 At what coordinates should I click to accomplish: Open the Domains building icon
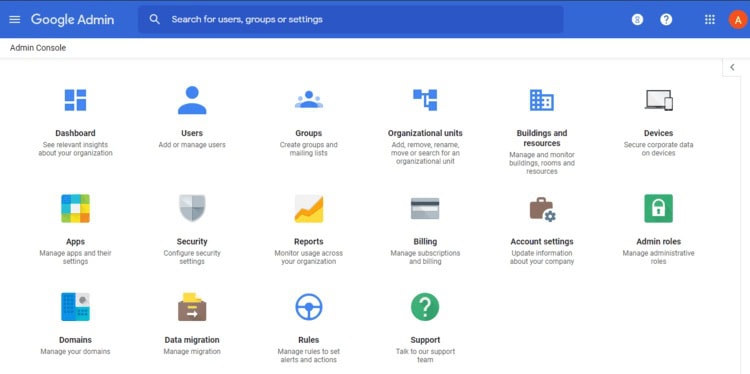click(x=75, y=307)
